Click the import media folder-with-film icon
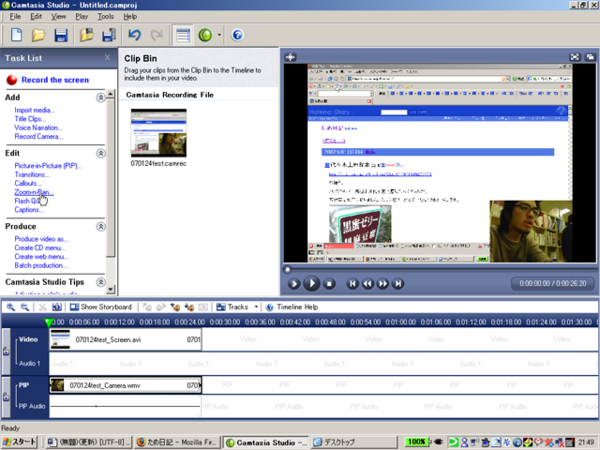Image resolution: width=600 pixels, height=450 pixels. pos(86,35)
